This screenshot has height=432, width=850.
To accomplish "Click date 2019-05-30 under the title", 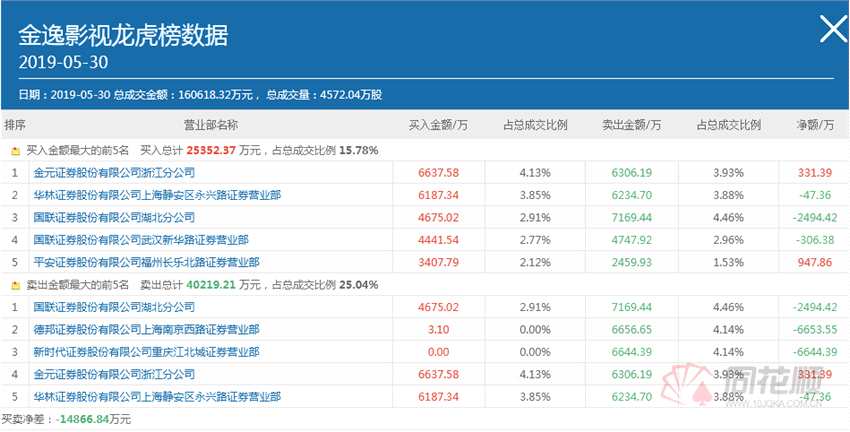I will (63, 62).
